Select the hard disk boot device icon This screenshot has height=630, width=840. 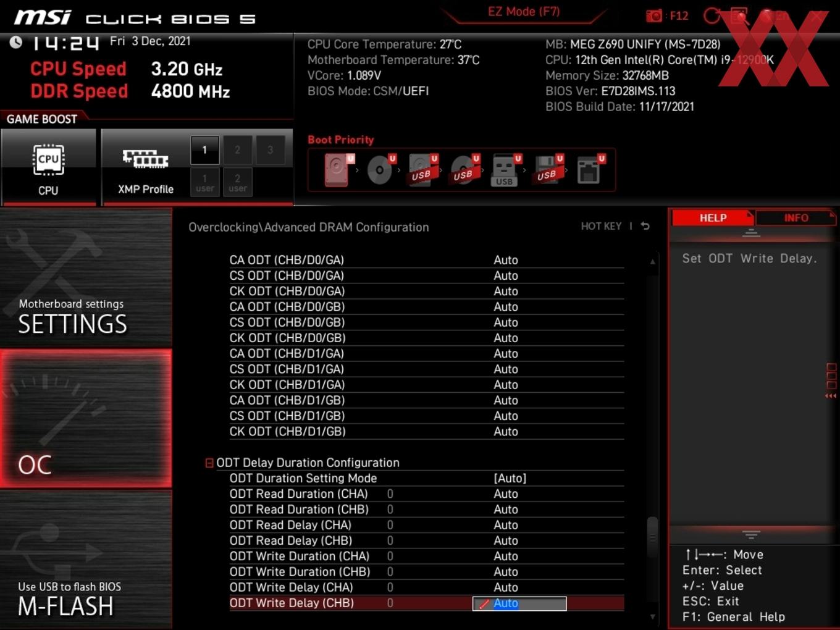(338, 170)
